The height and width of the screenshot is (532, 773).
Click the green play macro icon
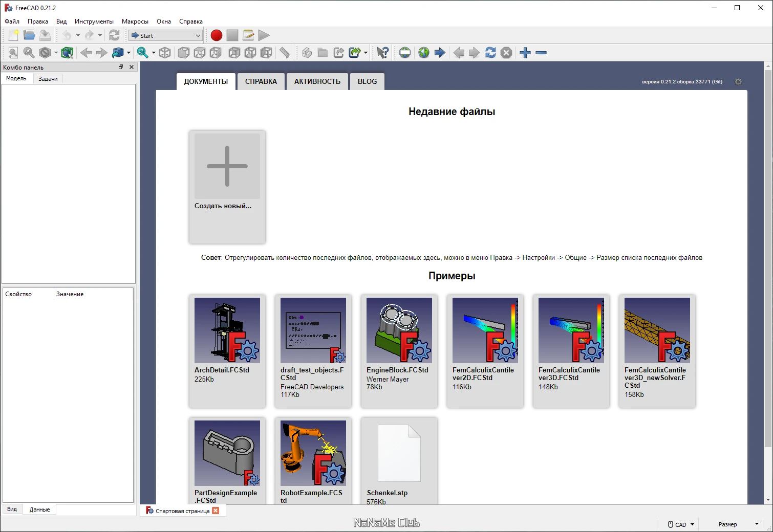tap(264, 35)
